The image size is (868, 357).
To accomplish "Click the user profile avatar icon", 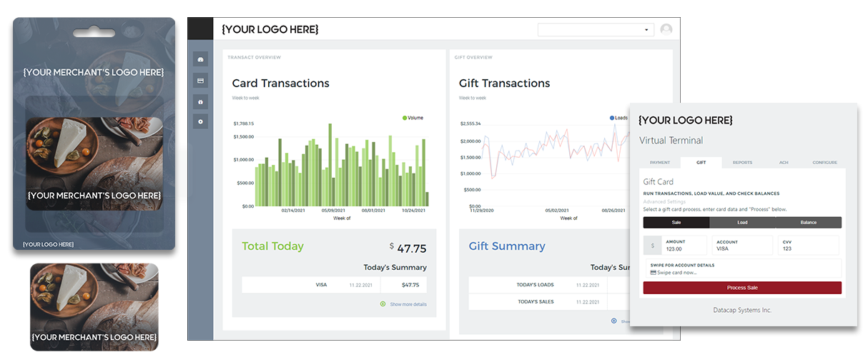I will click(x=666, y=29).
